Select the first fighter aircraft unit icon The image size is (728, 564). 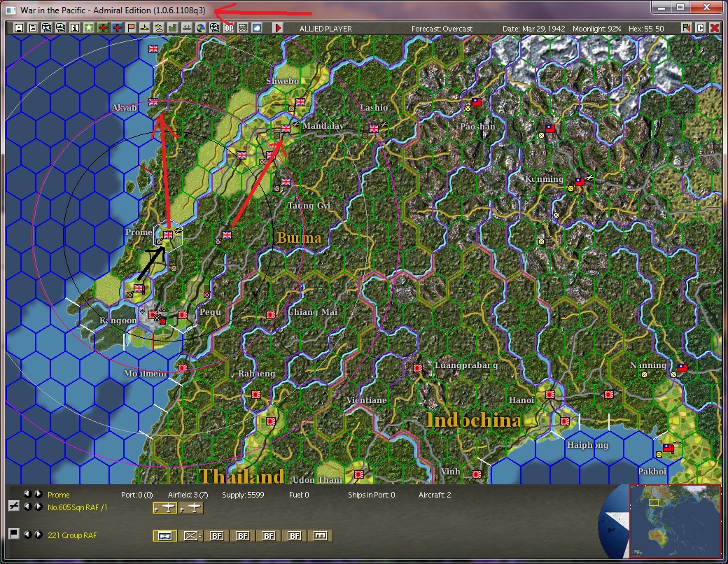(164, 508)
